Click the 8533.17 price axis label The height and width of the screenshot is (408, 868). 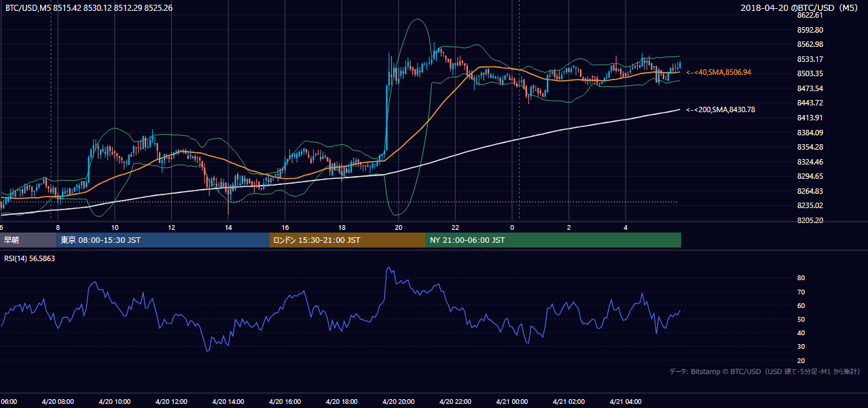(x=810, y=59)
